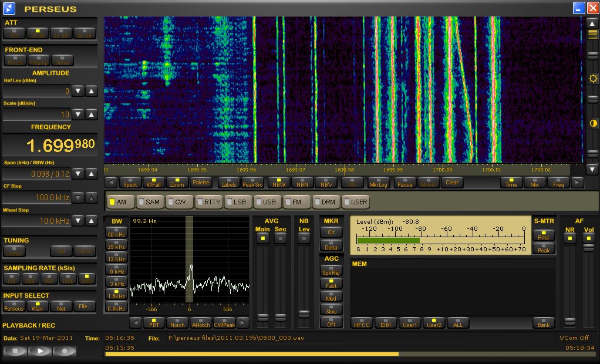Stop the file playback
Viewport: 600px width, 364px height.
pos(15,350)
